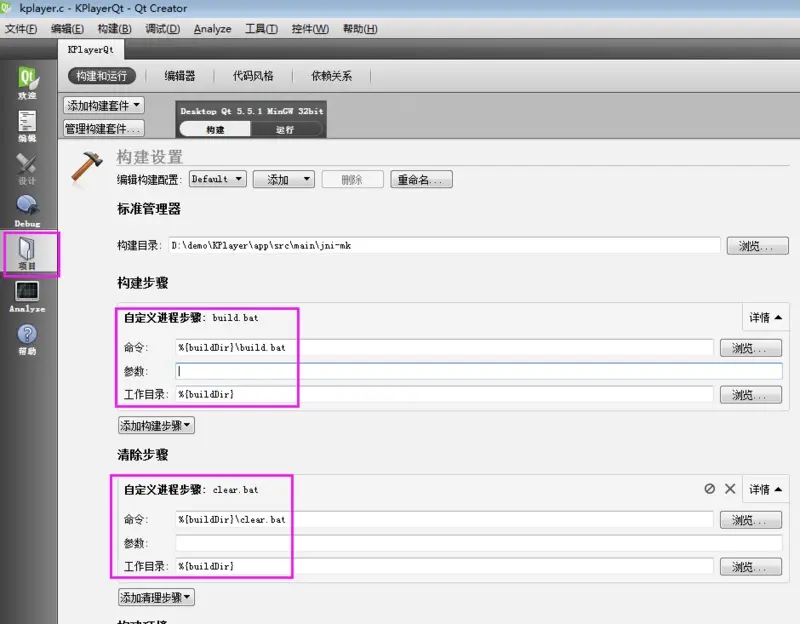The height and width of the screenshot is (624, 800).
Task: Open the 文件(F) menu
Action: pos(21,29)
